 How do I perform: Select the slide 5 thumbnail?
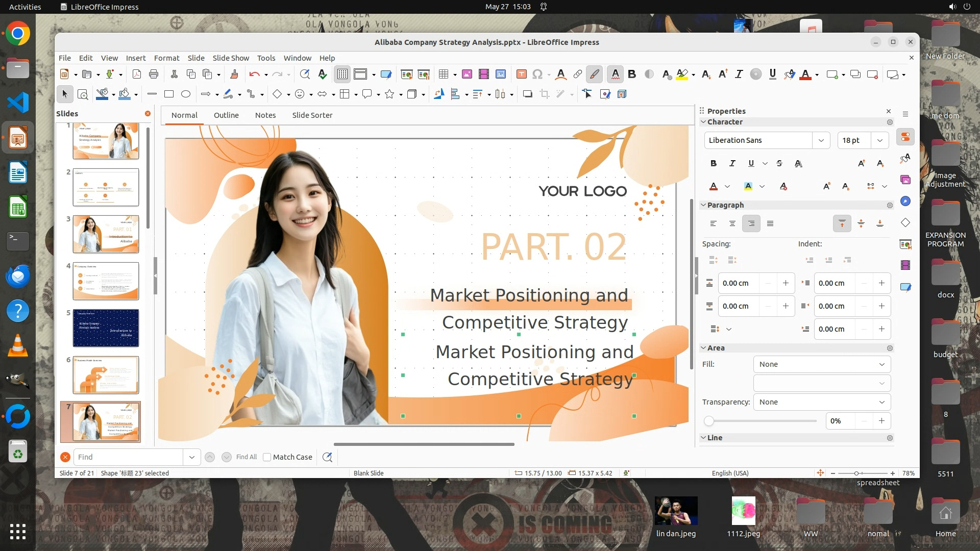106,328
